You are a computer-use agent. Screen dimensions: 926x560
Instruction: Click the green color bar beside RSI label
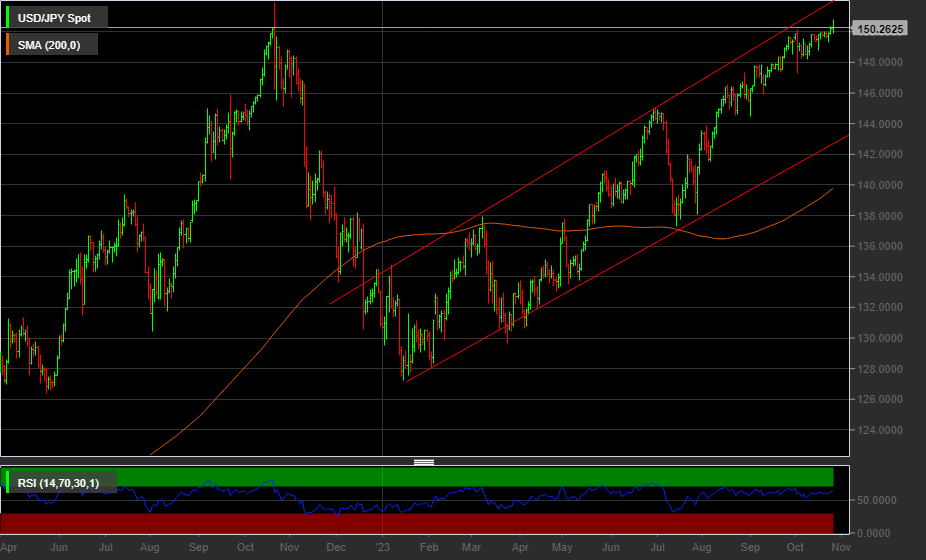(9, 484)
